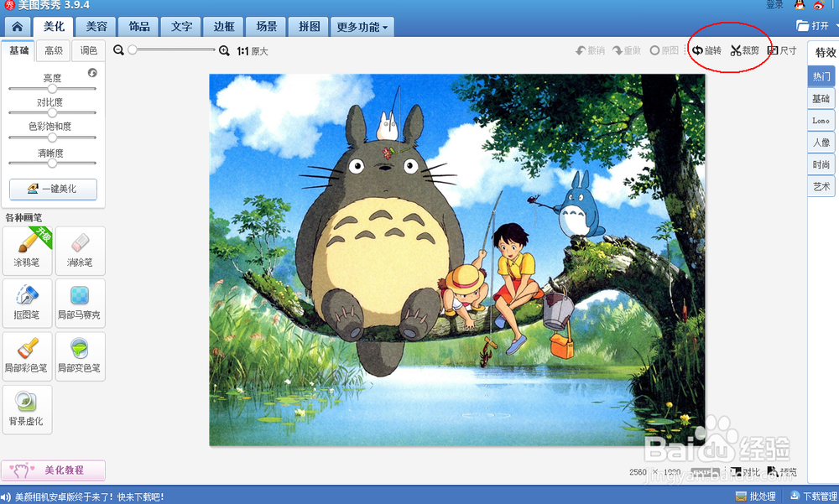Click the 原图 original image button
This screenshot has height=504, width=839.
tap(664, 51)
